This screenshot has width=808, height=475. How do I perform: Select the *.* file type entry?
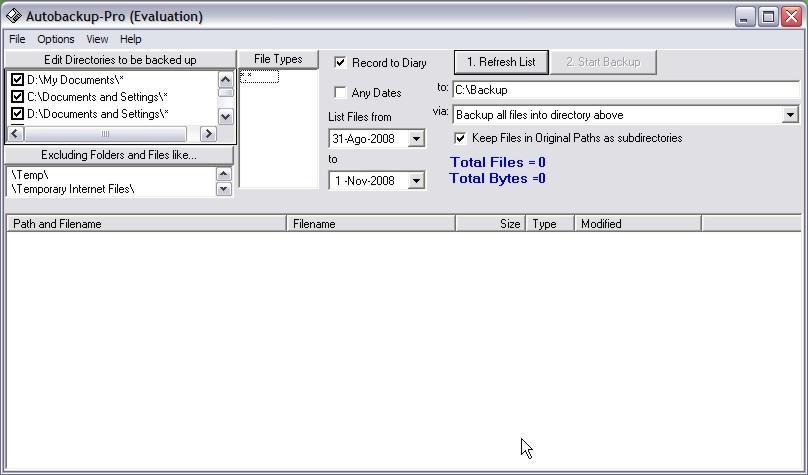(x=259, y=77)
